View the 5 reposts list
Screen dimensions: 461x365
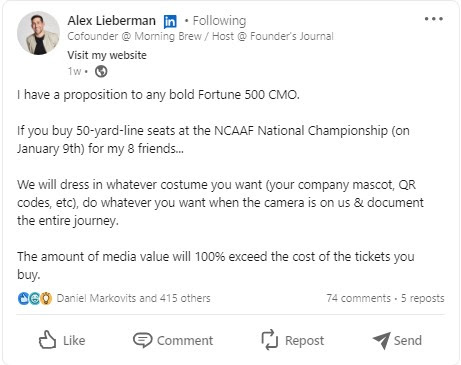point(423,298)
